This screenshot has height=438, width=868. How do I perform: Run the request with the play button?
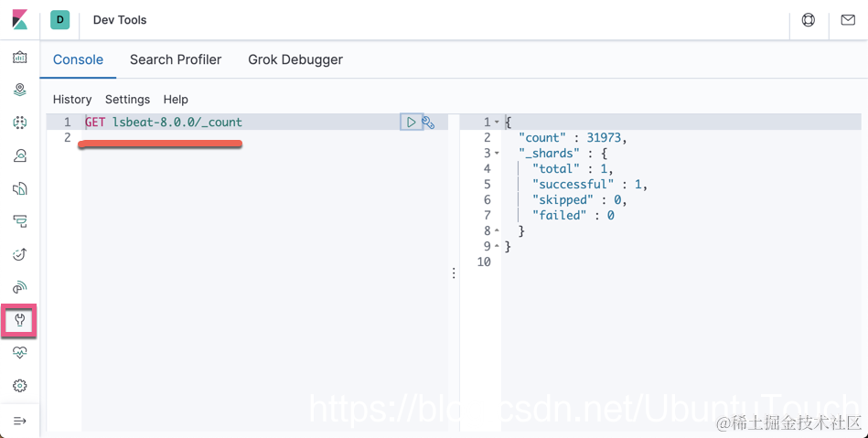tap(411, 123)
